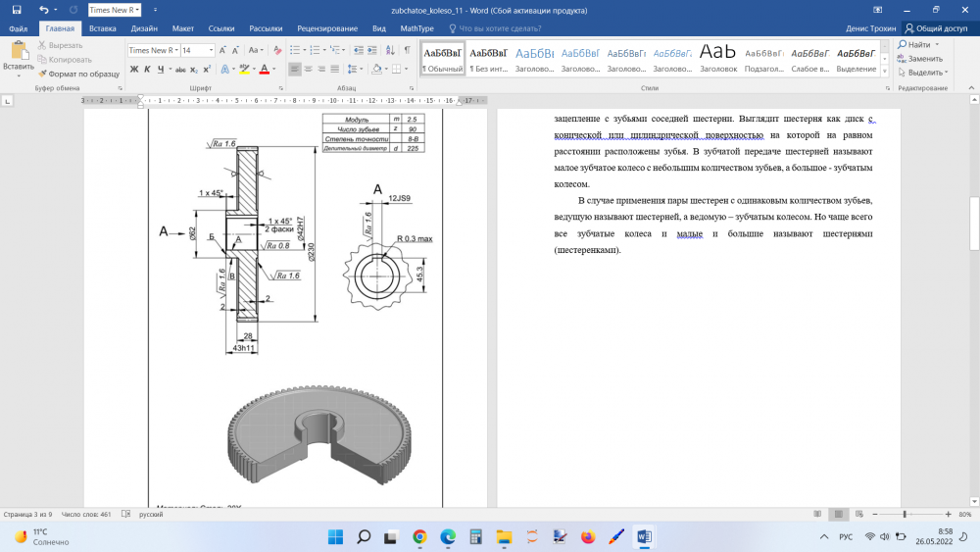
Task: Click the zoom slider in status bar
Action: 904,514
